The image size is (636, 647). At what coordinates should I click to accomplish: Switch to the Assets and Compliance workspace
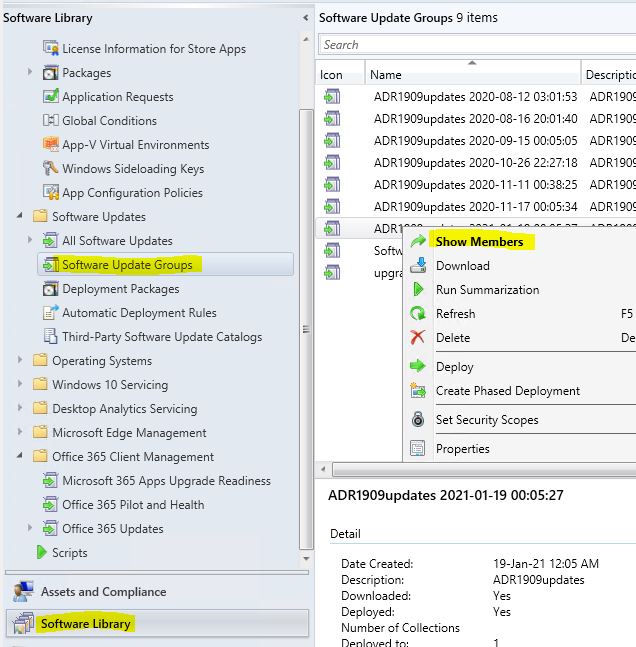pyautogui.click(x=157, y=592)
